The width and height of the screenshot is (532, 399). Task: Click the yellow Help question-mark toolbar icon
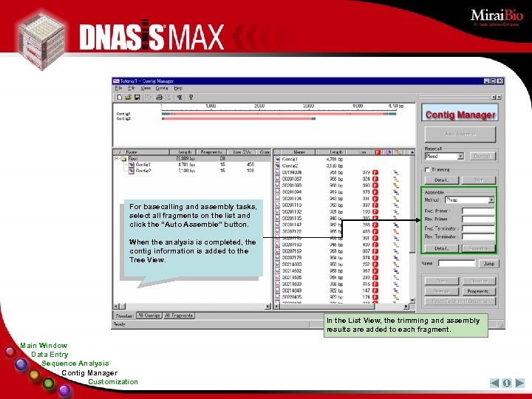[x=191, y=98]
